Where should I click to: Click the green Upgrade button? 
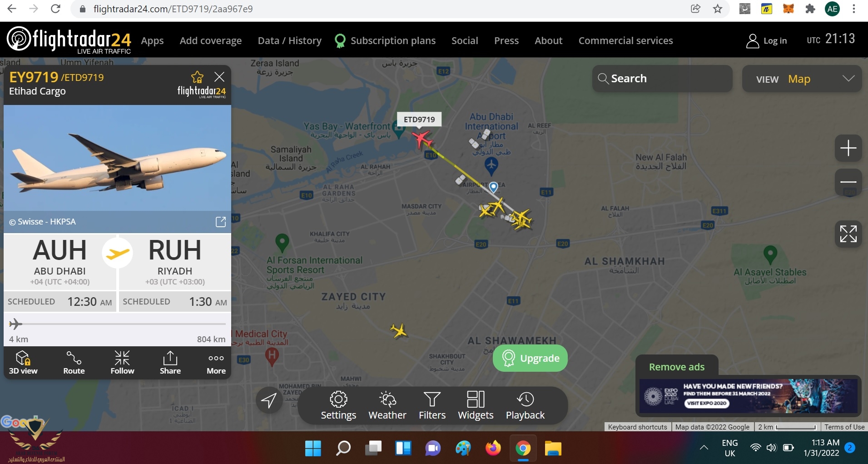point(530,358)
